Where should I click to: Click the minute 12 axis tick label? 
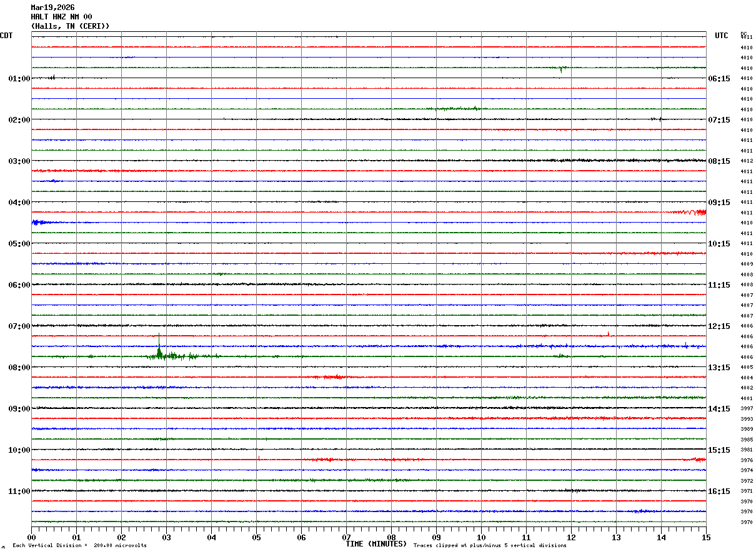pyautogui.click(x=571, y=537)
